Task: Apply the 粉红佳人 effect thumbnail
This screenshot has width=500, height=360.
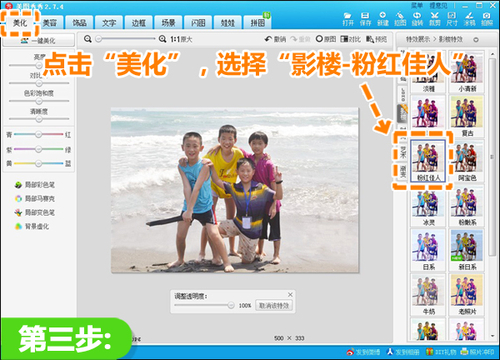Action: (x=428, y=161)
